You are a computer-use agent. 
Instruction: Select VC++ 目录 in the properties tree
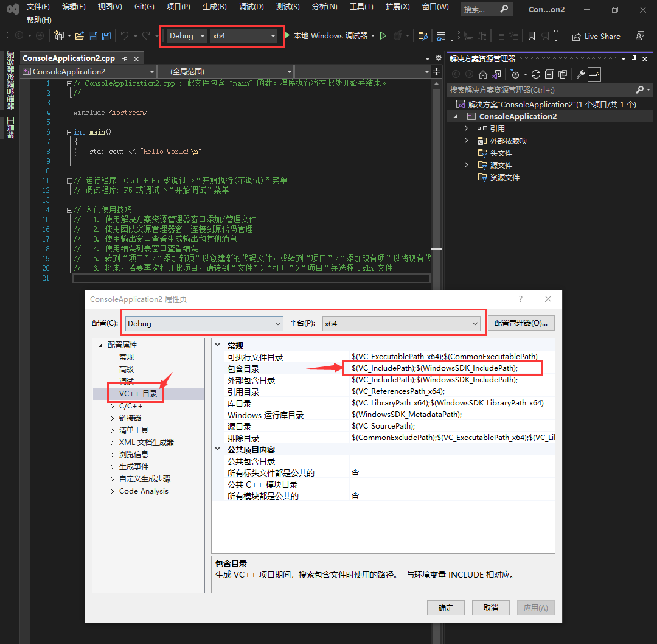pos(138,393)
